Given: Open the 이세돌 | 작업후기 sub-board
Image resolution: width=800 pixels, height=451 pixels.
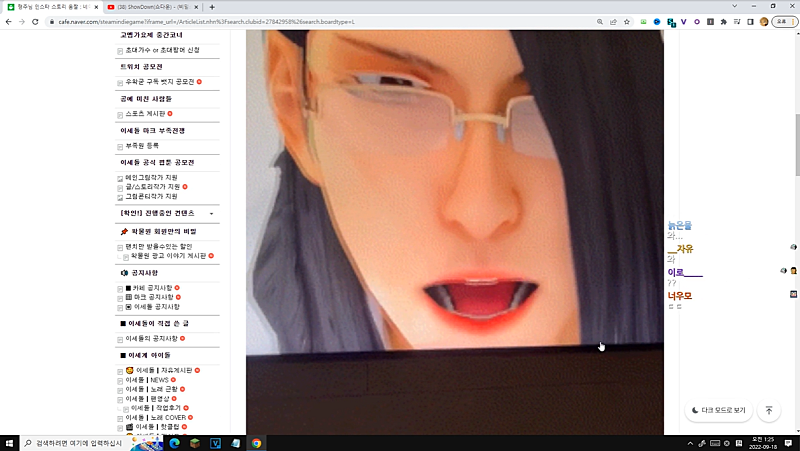Looking at the screenshot, I should pos(156,408).
